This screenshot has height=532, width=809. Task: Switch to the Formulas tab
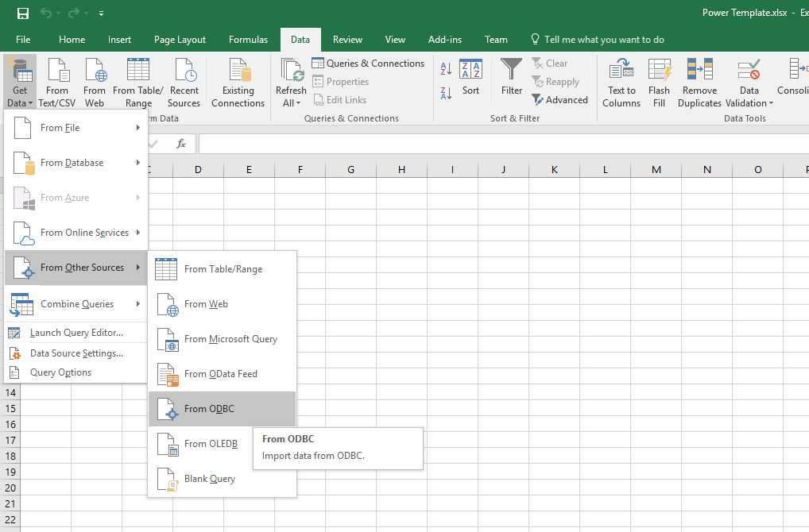(x=248, y=40)
